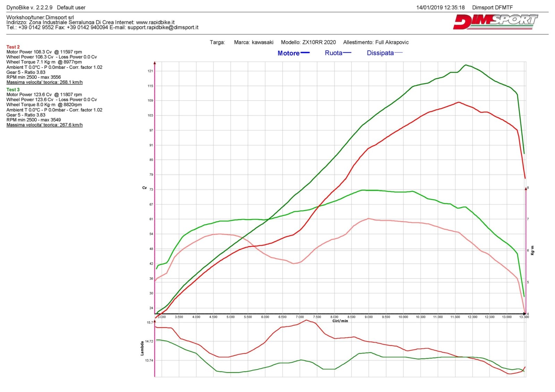Click the Marca: kawasaki field
The image size is (555, 392).
point(254,42)
